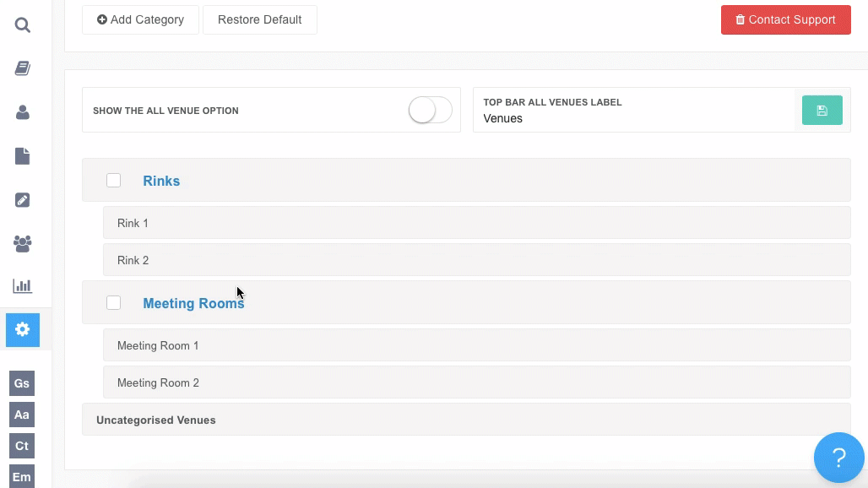Screen dimensions: 868x488
Task: Toggle the Show the All Venue Option switch
Action: pyautogui.click(x=430, y=111)
